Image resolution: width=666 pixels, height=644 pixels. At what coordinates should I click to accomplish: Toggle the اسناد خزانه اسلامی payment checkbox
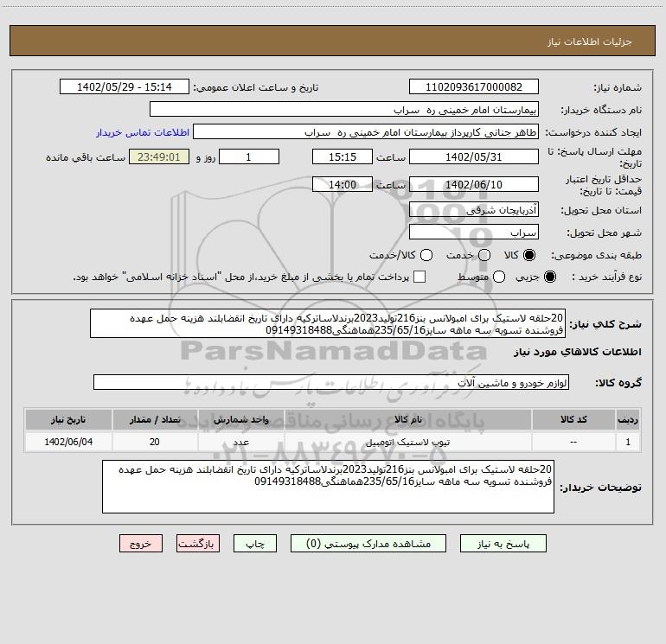(x=419, y=277)
